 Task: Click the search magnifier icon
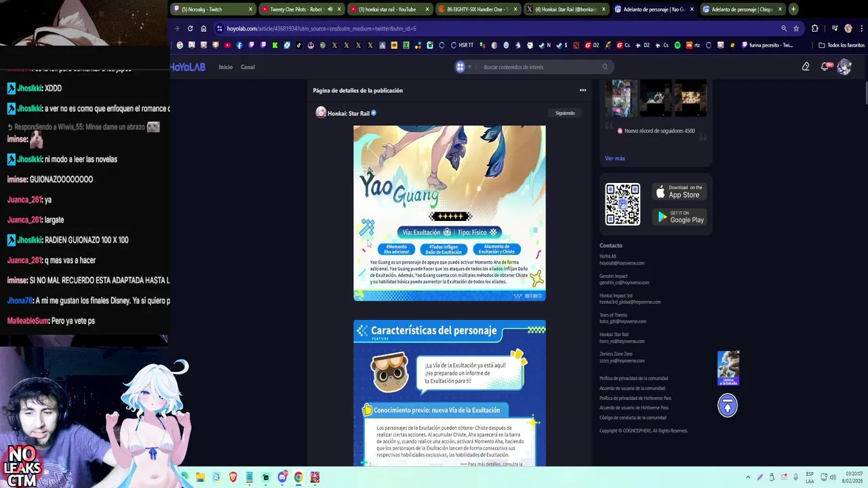(605, 67)
